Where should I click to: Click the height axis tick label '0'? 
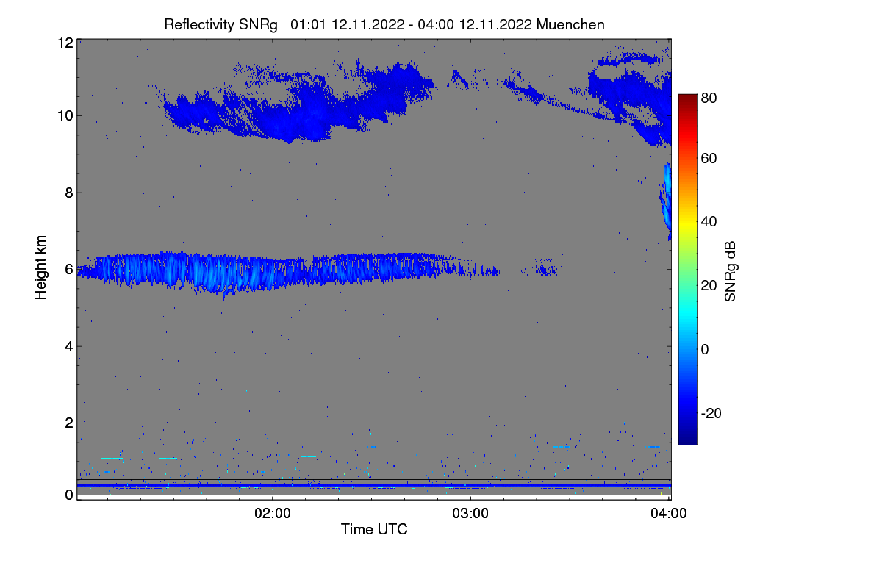pyautogui.click(x=68, y=495)
